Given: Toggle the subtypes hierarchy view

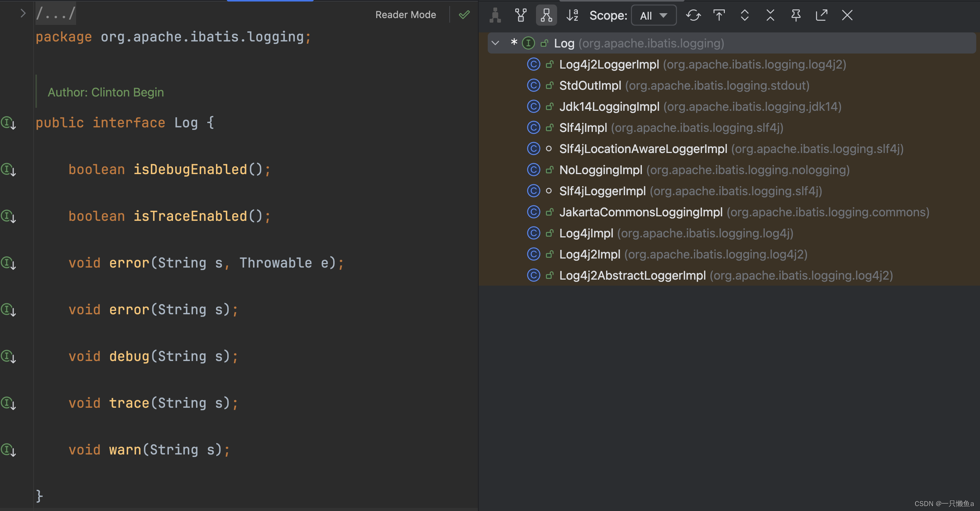Looking at the screenshot, I should pos(546,15).
